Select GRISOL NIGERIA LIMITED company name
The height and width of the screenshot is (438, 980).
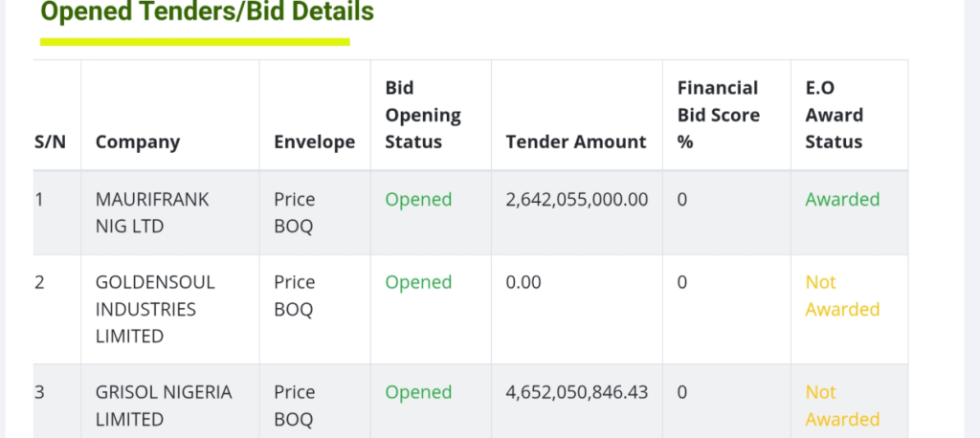(x=164, y=405)
